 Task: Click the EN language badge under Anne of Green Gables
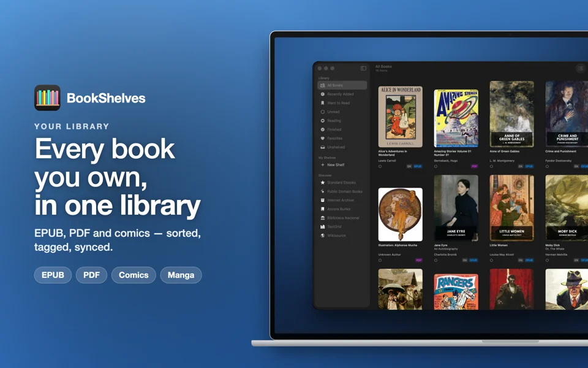tap(521, 166)
